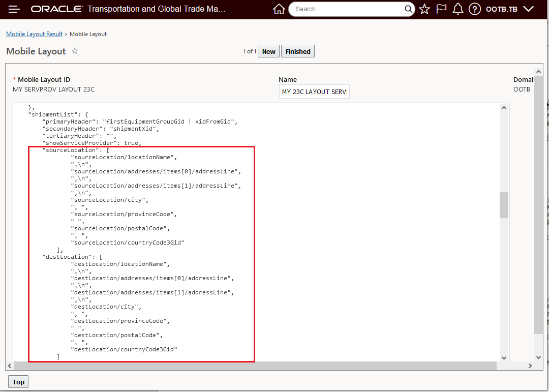
Task: Click horizontal scrollbar right arrow
Action: coord(530,366)
